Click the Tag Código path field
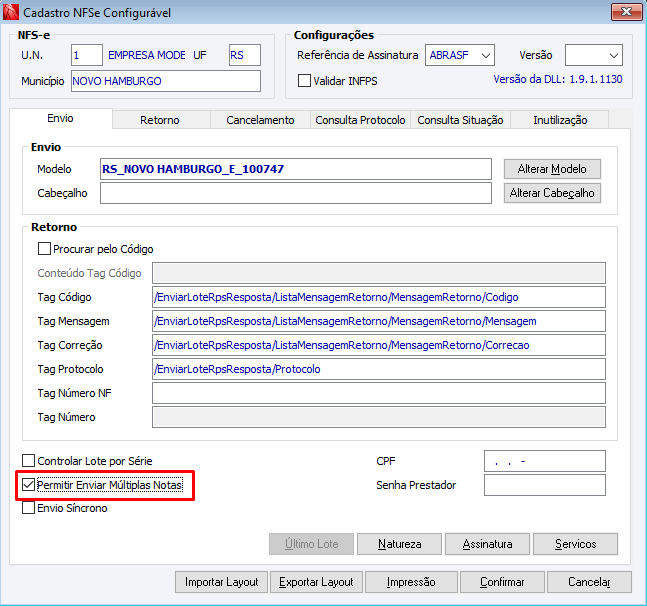This screenshot has height=606, width=647. 379,297
